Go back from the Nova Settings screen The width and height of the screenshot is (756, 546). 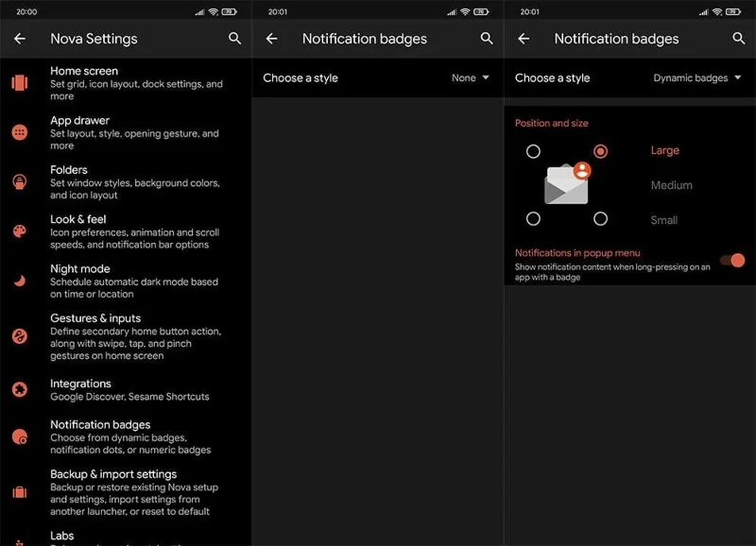point(20,39)
